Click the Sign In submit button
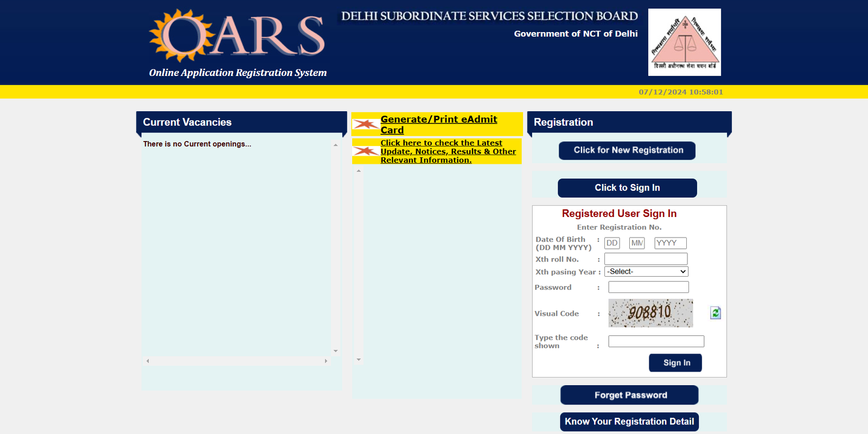 pyautogui.click(x=675, y=363)
